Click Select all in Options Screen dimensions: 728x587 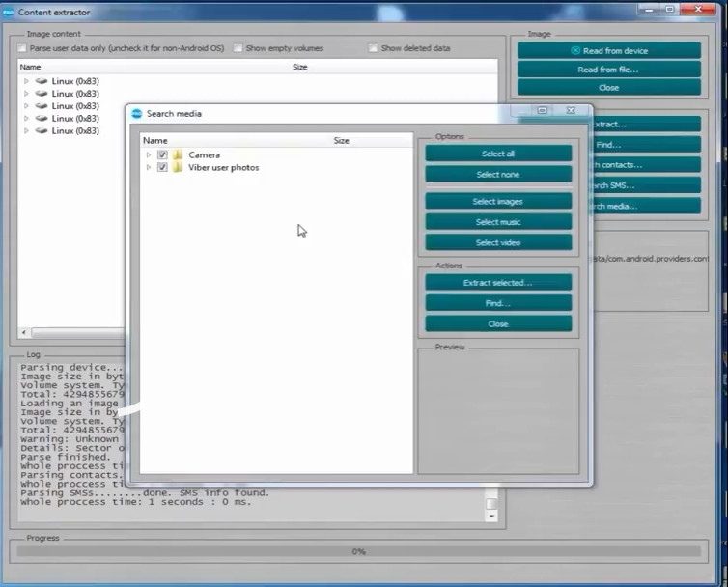pos(498,154)
